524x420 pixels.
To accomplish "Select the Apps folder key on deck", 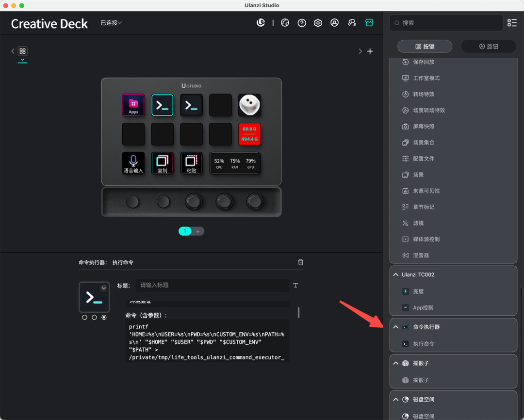I will coord(133,105).
